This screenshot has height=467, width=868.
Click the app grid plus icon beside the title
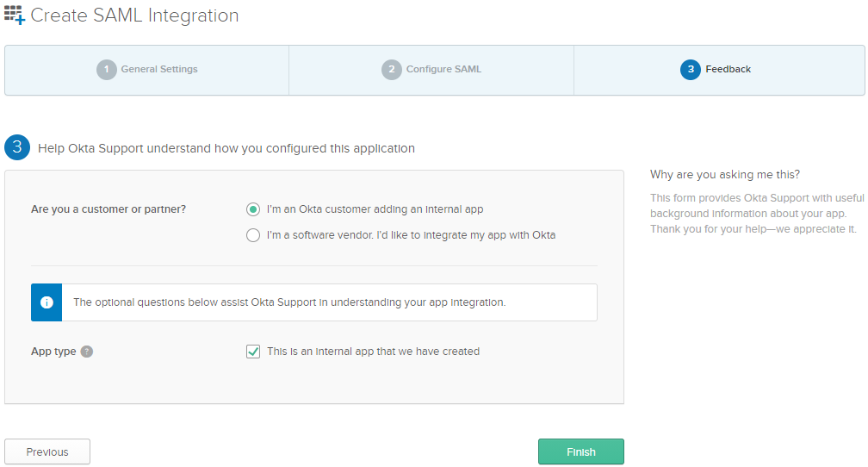pos(15,15)
